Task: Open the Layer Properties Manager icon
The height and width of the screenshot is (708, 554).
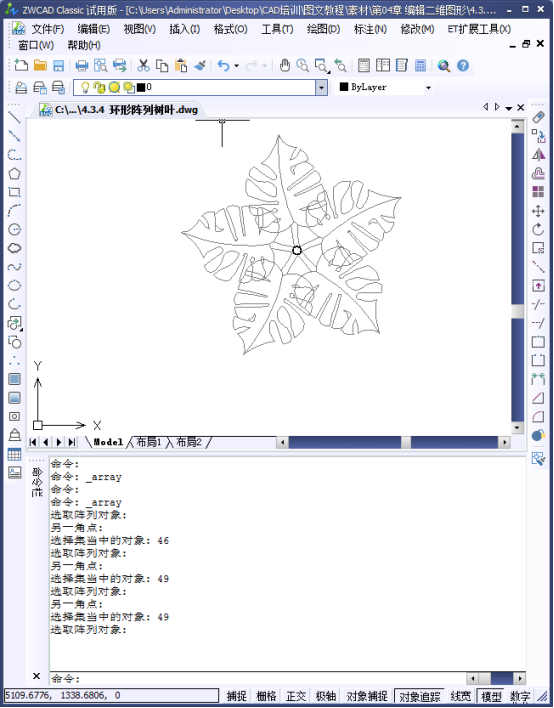Action: click(x=21, y=87)
